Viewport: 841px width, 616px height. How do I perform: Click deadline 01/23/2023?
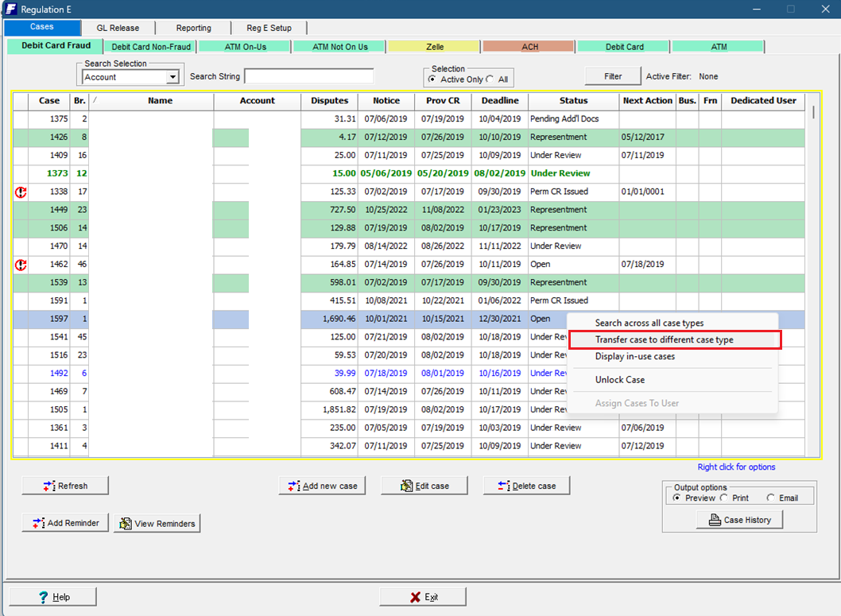point(499,210)
